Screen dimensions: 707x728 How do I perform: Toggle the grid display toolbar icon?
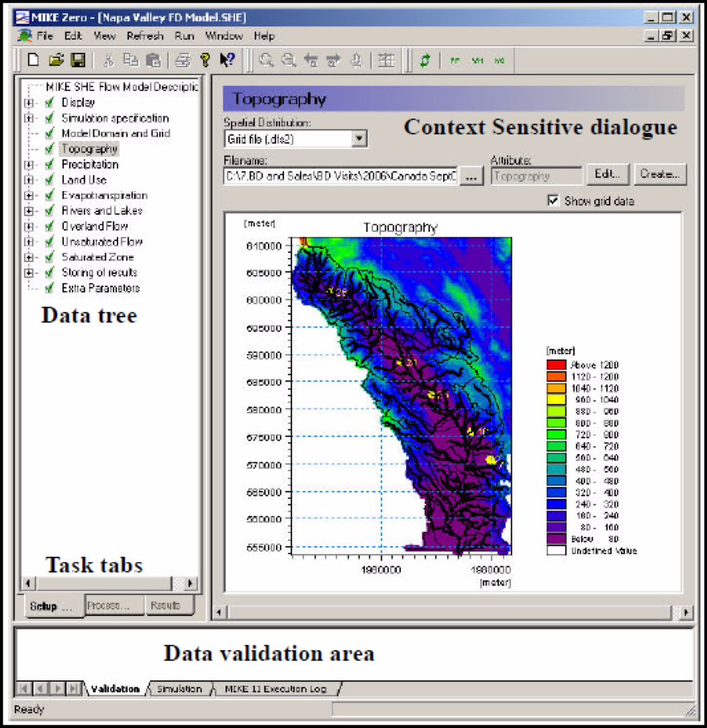(x=385, y=60)
